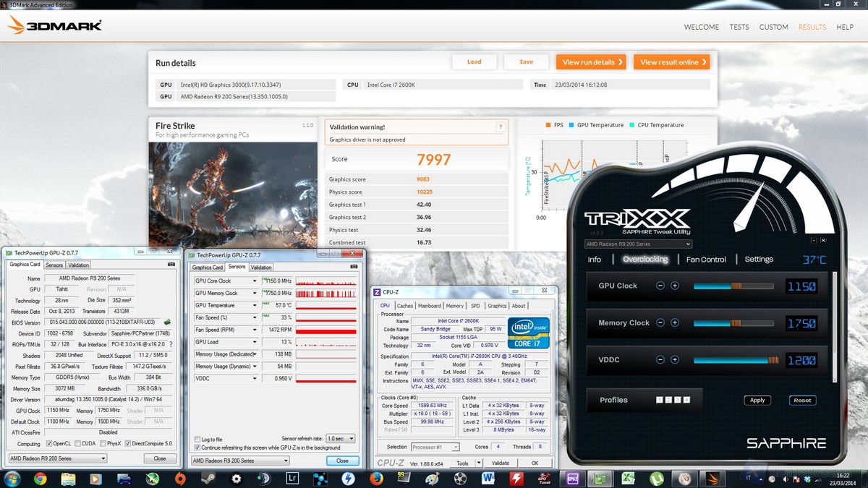Viewport: 868px width, 488px height.
Task: Click the View result online button
Action: (x=671, y=62)
